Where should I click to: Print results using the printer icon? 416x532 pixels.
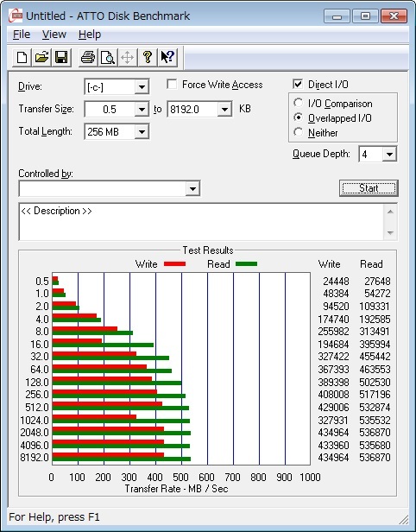click(x=88, y=57)
